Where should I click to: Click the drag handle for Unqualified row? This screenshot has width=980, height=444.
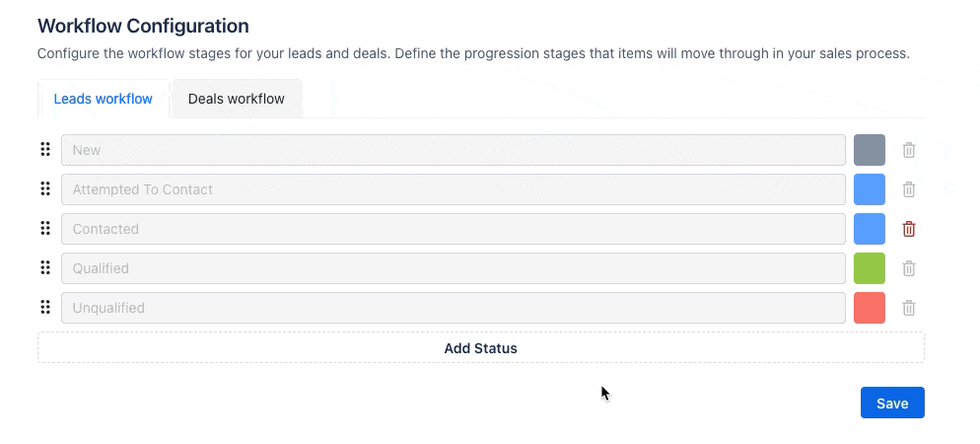tap(45, 308)
